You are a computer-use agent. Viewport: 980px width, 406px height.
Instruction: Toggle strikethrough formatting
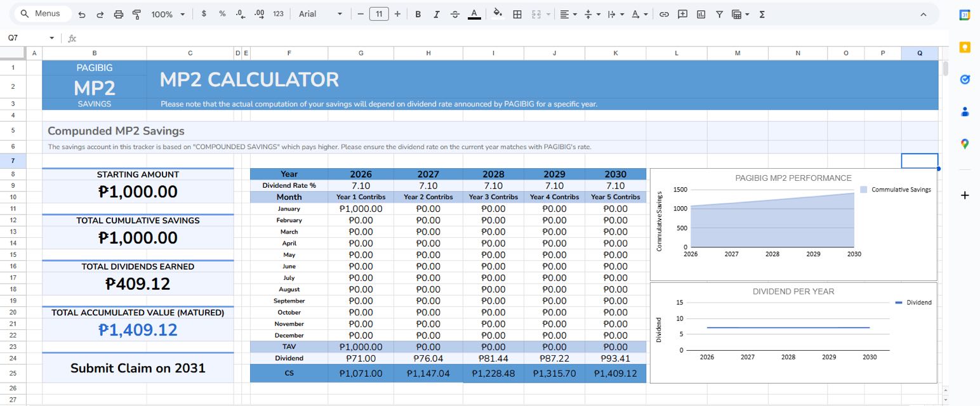[x=454, y=14]
